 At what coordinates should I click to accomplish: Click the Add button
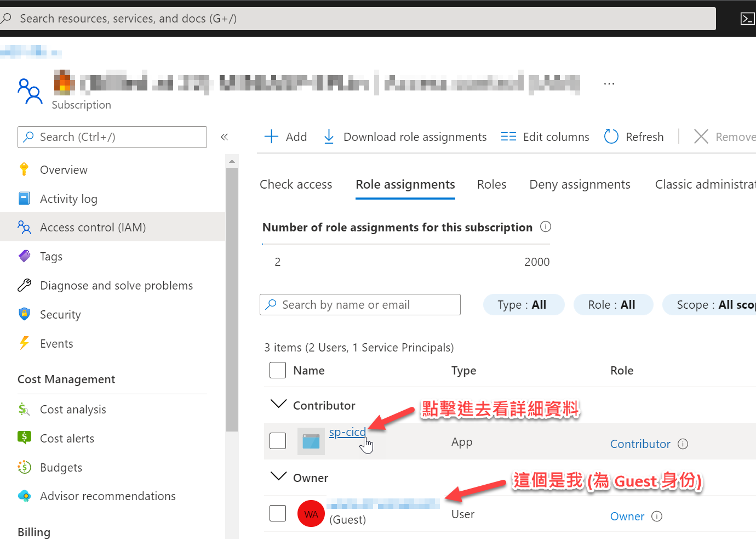[x=285, y=137]
